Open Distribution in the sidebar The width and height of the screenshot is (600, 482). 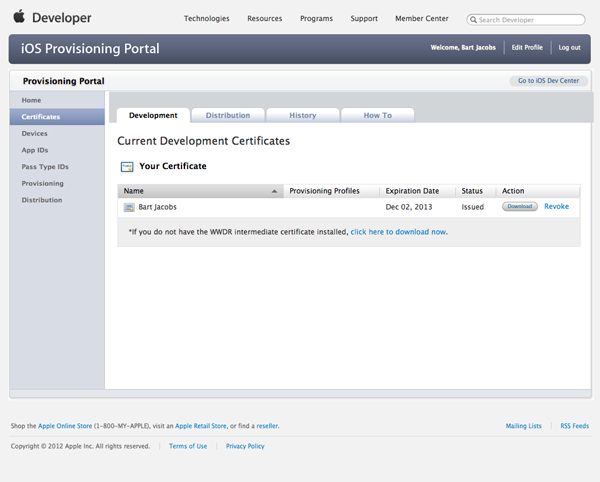[x=57, y=200]
